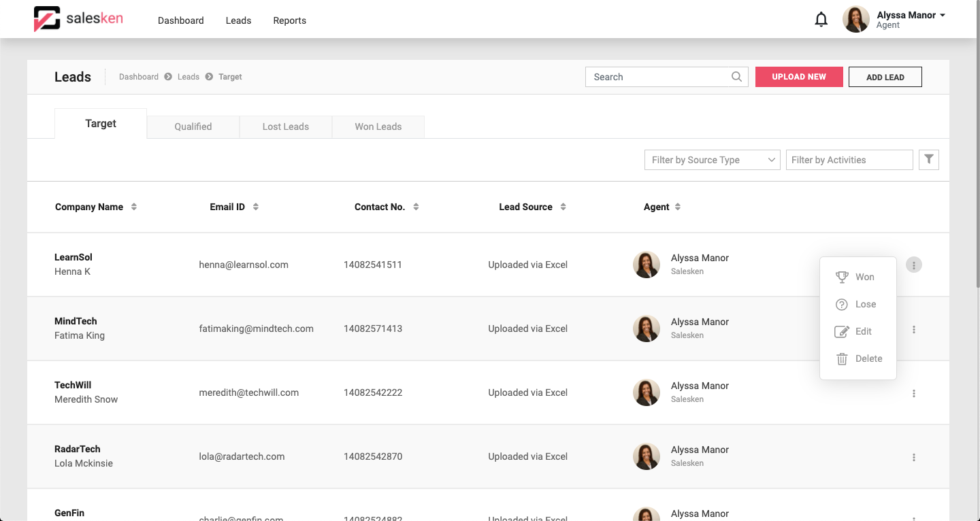The height and width of the screenshot is (521, 980).
Task: Choose Edit from the context menu
Action: click(x=858, y=331)
